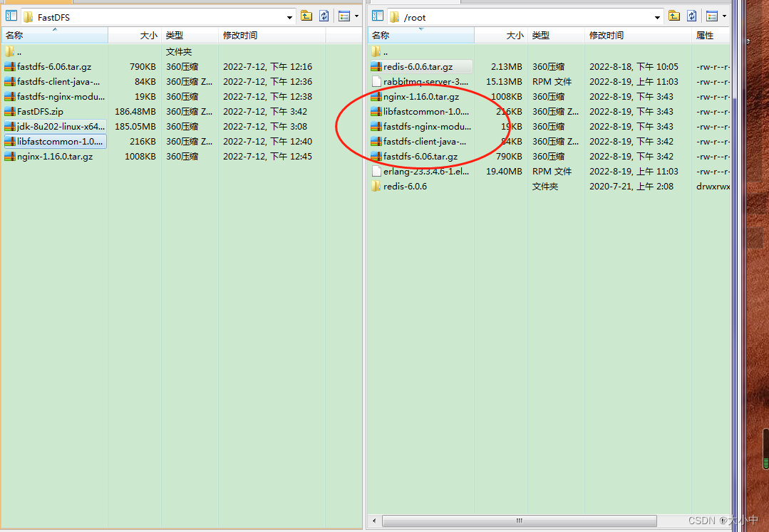Click folder name redis-6.0.6 in right pane
The image size is (769, 532).
[405, 186]
